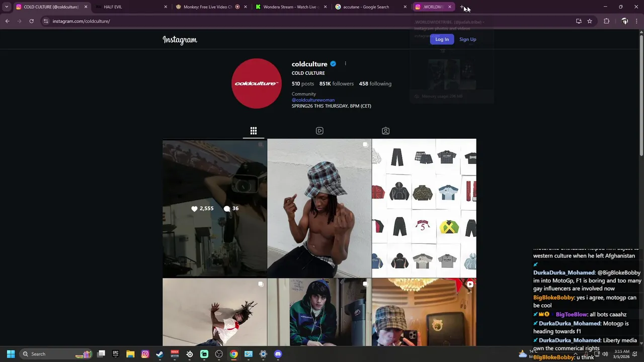Switch to the accutane Google Search tab
This screenshot has width=644, height=362.
pos(371,7)
